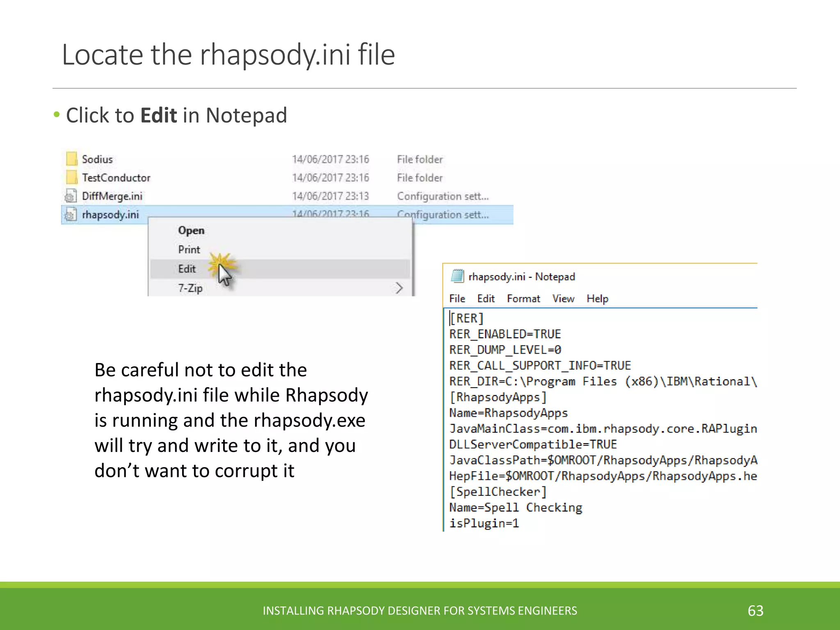Click the Name=RhapsodyApps line
Screen dimensions: 840x630
[x=509, y=413]
